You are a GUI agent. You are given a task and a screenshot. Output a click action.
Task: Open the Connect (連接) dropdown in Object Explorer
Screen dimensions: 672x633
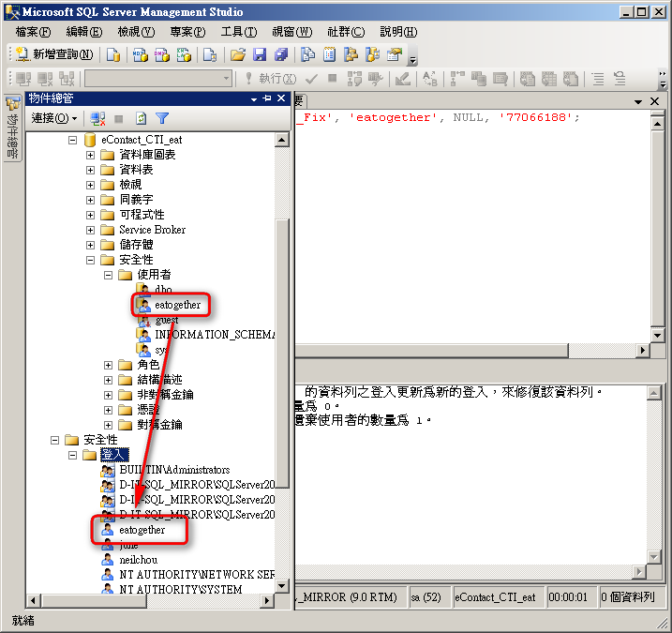click(x=54, y=118)
